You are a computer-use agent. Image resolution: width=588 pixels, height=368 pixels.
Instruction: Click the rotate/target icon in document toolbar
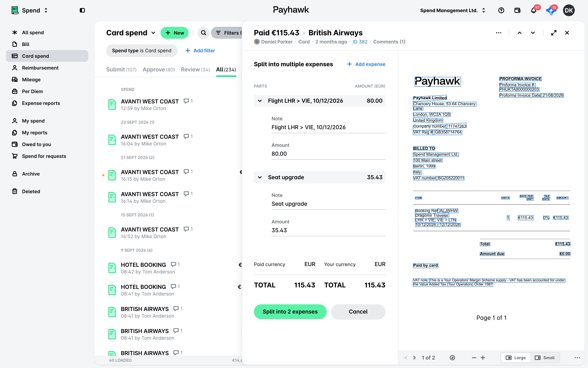click(x=452, y=358)
